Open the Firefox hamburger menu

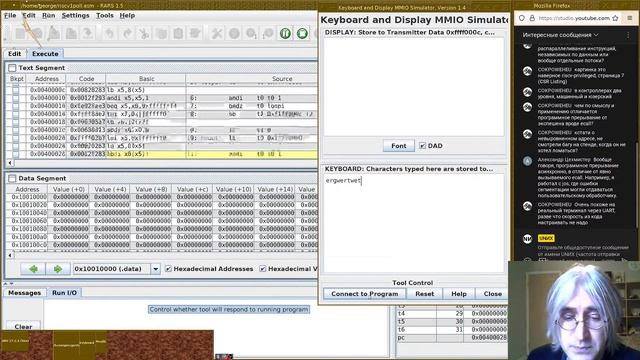click(x=630, y=18)
